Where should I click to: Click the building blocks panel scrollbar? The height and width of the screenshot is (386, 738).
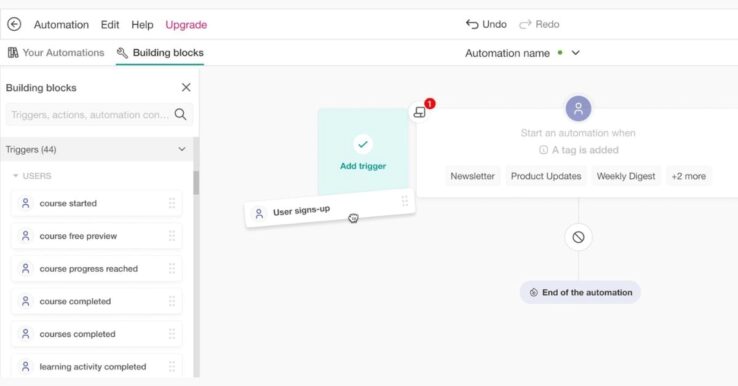pyautogui.click(x=196, y=183)
